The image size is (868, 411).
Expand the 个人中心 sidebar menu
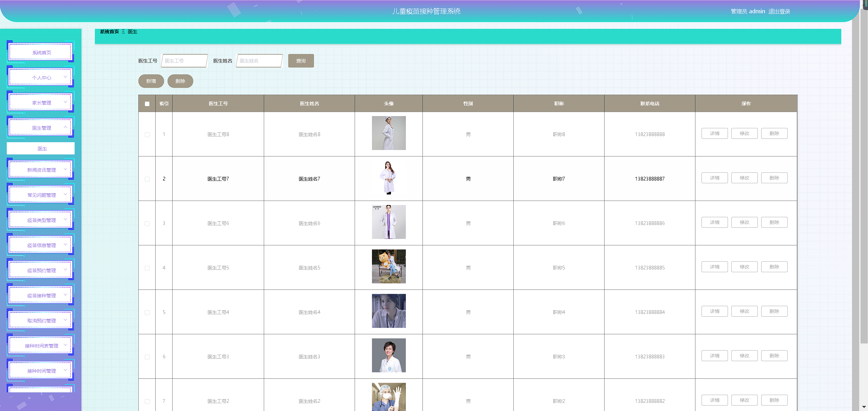point(41,78)
